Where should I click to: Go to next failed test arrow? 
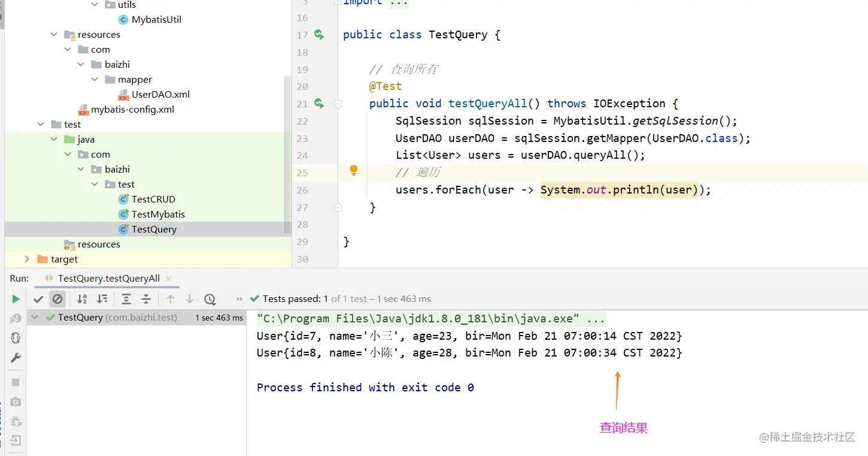[x=190, y=298]
